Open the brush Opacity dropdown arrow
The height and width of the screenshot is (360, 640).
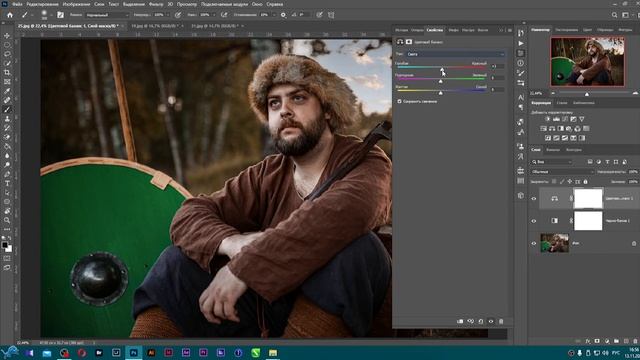[167, 15]
